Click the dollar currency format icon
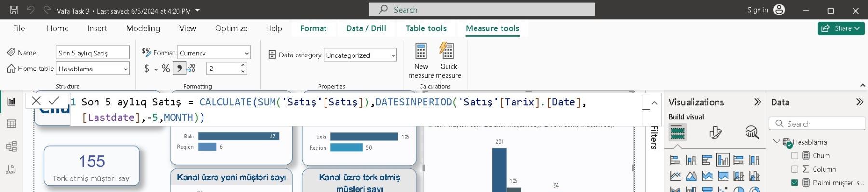 (x=147, y=69)
